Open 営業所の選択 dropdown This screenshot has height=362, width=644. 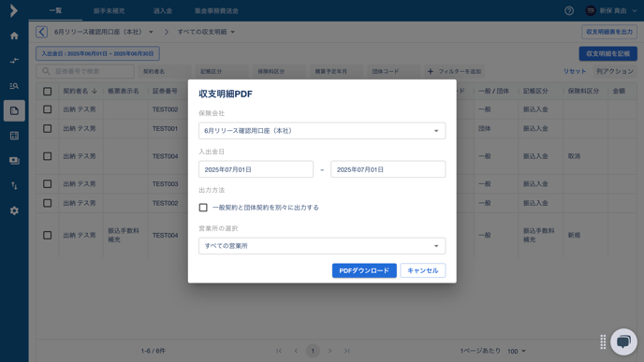(322, 246)
